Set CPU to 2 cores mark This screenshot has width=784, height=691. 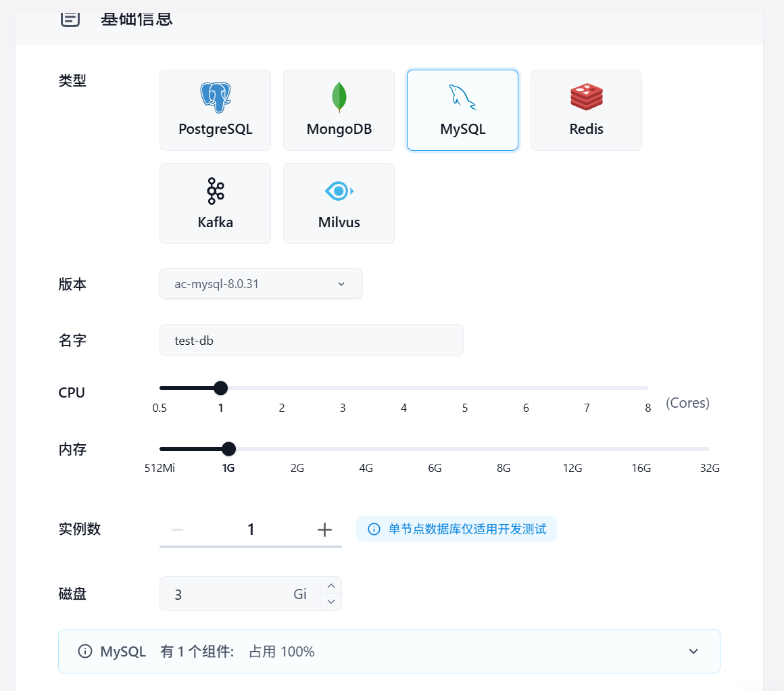point(282,408)
